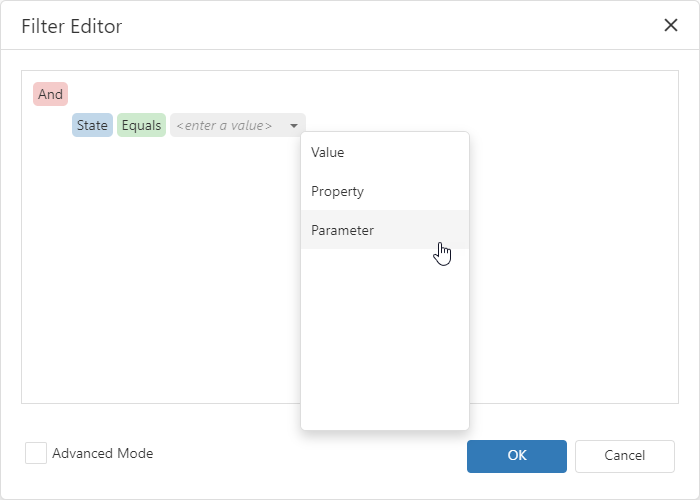Click the And group operator tag

pos(50,94)
